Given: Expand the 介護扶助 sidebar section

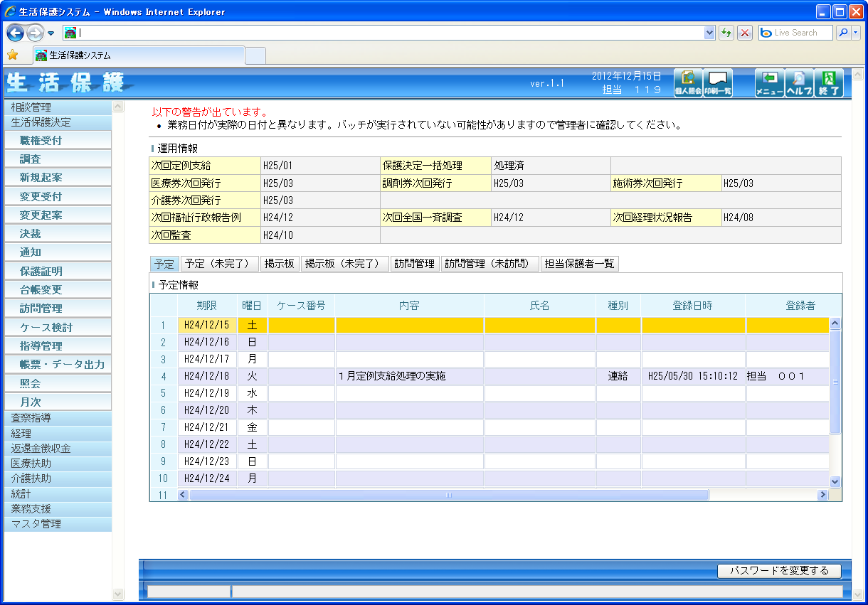Looking at the screenshot, I should 58,478.
